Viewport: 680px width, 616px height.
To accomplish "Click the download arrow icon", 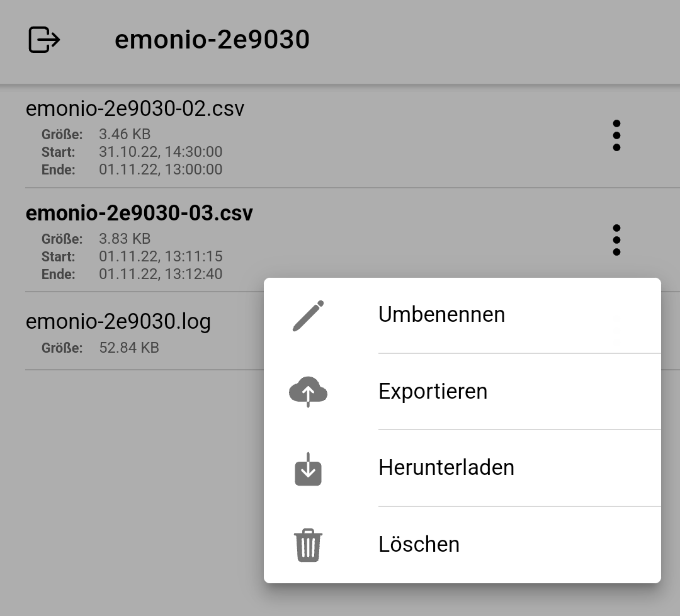I will (x=308, y=469).
